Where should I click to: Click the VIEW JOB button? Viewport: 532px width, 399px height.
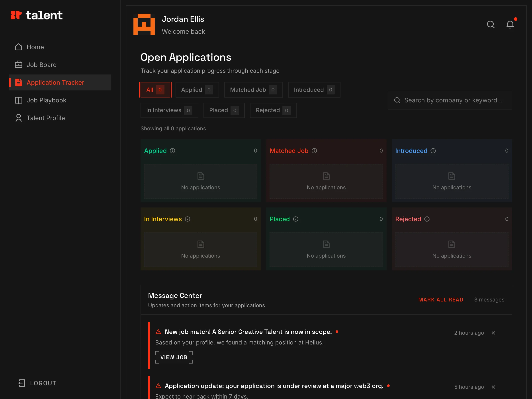tap(174, 357)
